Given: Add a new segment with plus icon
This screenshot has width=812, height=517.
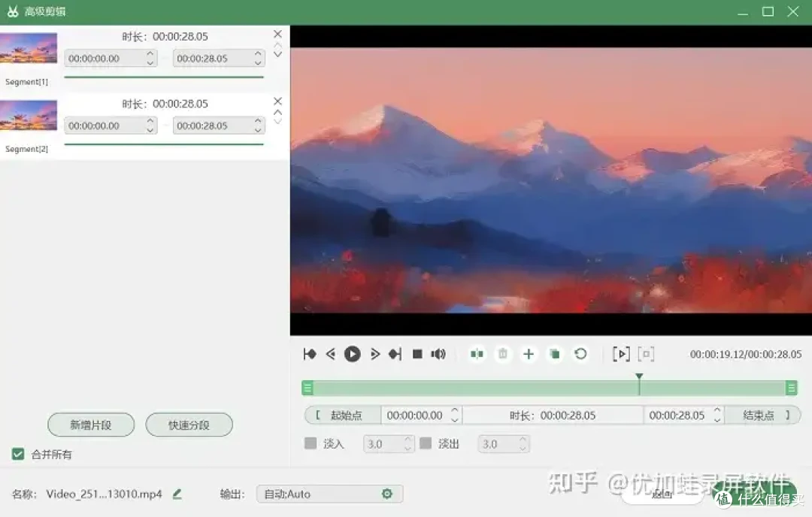Looking at the screenshot, I should click(529, 354).
